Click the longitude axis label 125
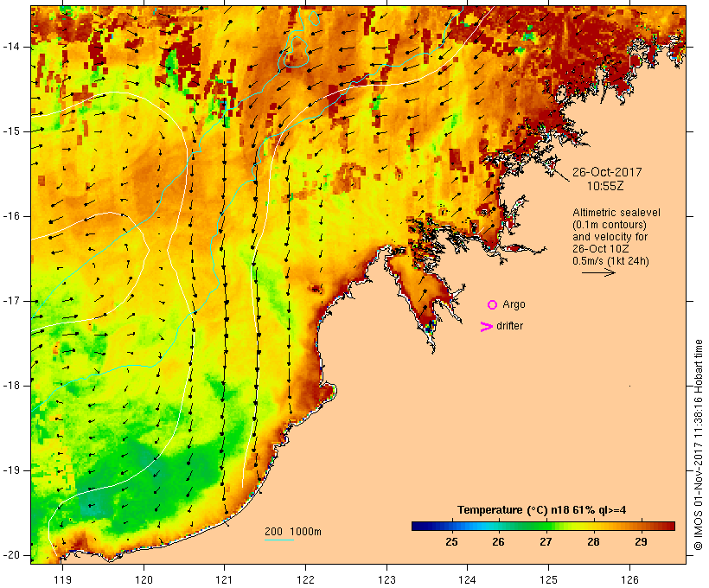 click(x=548, y=580)
